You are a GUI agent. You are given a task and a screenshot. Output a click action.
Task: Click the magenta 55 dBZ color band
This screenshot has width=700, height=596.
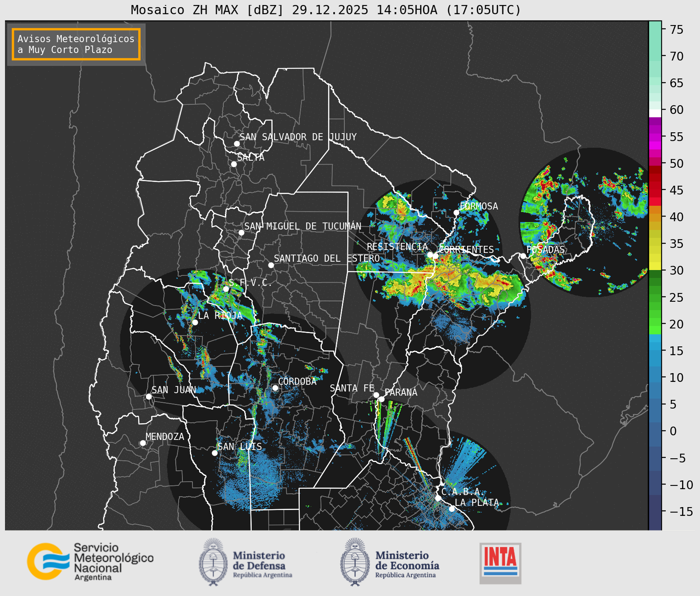point(655,136)
